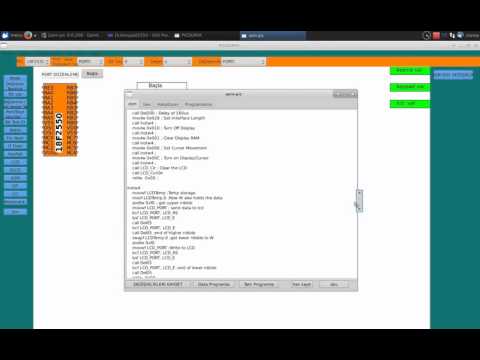The width and height of the screenshot is (480, 360).
Task: Open the network connections tray icon
Action: click(452, 35)
